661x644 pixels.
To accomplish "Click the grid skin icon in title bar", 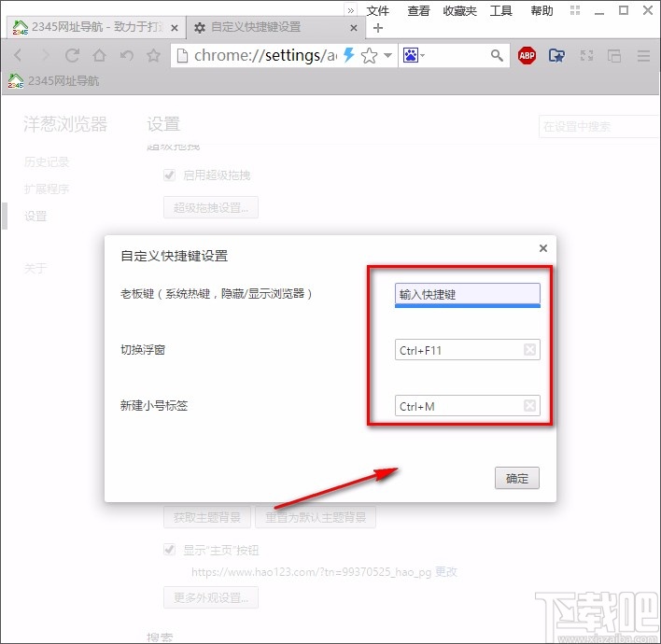I will (x=575, y=10).
